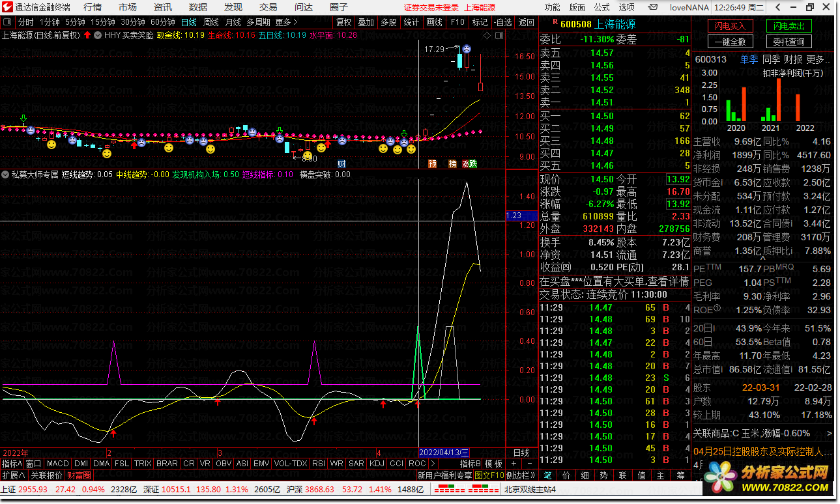Click the 2022/04/13 date marker on the timeline
This screenshot has height=504, width=840.
[x=444, y=452]
